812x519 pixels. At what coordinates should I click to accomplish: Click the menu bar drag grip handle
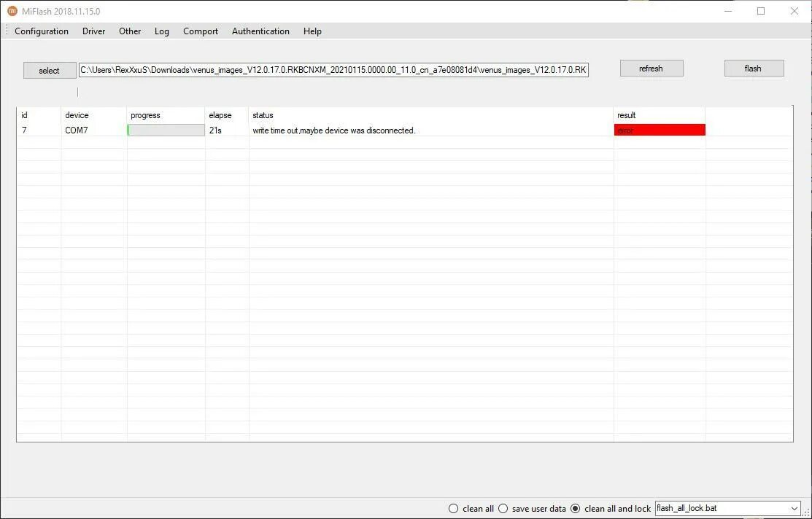point(7,31)
